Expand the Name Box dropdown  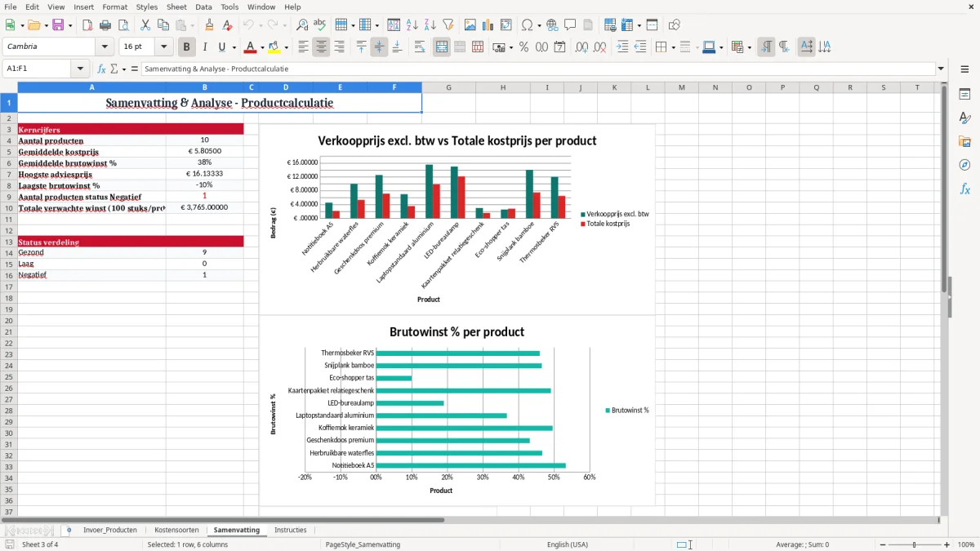80,69
